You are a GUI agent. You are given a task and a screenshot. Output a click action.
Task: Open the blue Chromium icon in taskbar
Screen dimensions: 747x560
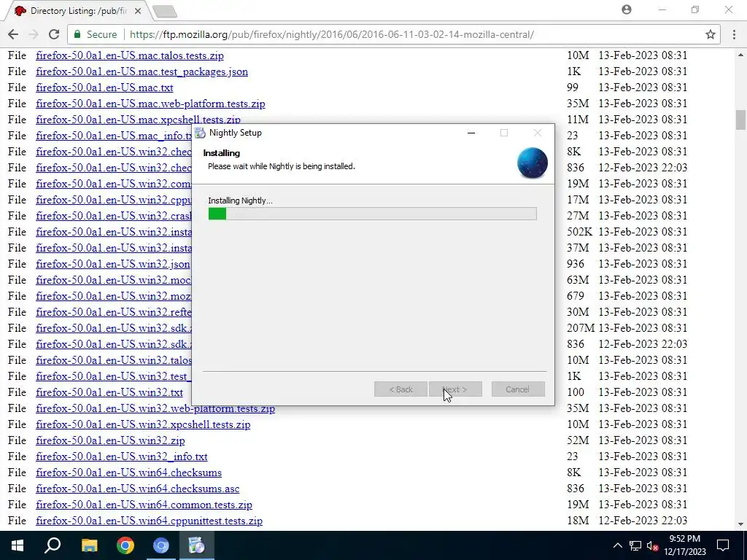tap(161, 545)
